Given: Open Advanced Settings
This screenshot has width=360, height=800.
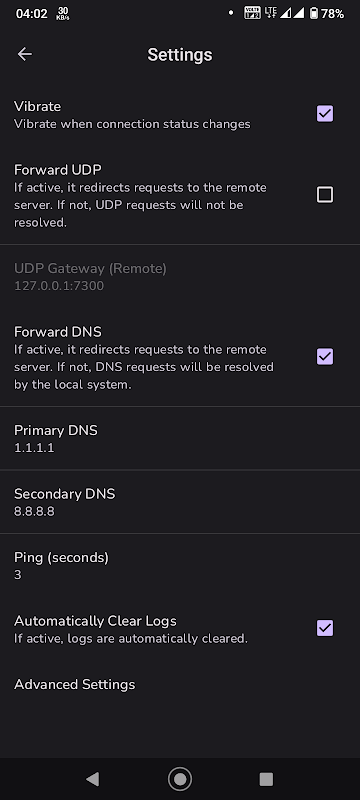Looking at the screenshot, I should pyautogui.click(x=180, y=684).
